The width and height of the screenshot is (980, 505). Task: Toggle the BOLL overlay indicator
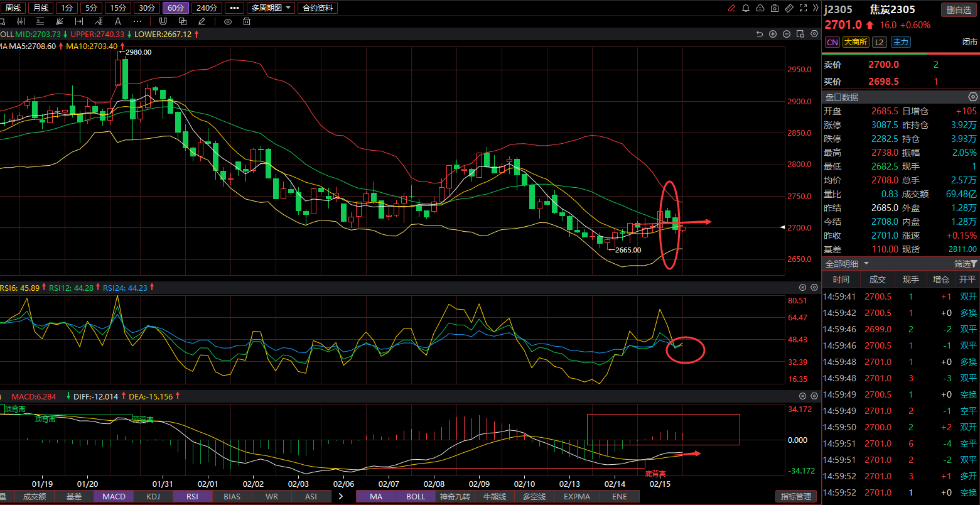click(x=415, y=496)
